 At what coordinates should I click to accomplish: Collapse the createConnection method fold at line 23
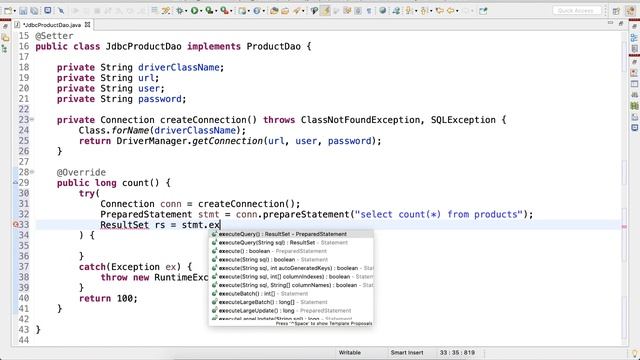[32, 120]
